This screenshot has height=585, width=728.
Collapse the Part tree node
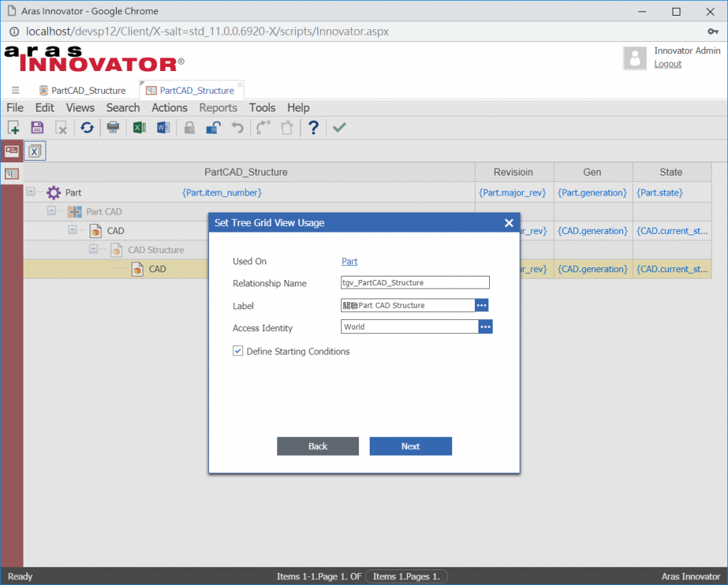coord(31,191)
